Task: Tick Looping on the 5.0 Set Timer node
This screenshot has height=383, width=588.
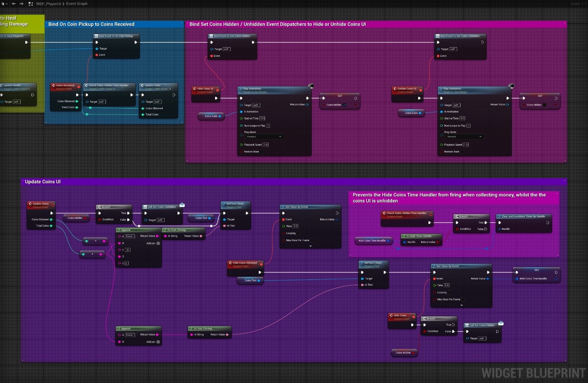Action: point(450,292)
